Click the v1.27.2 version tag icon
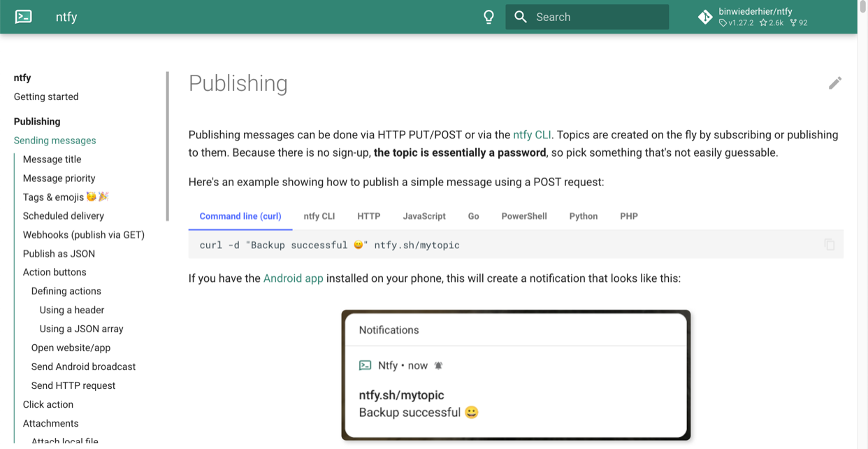Screen dimensions: 868x449 click(723, 22)
